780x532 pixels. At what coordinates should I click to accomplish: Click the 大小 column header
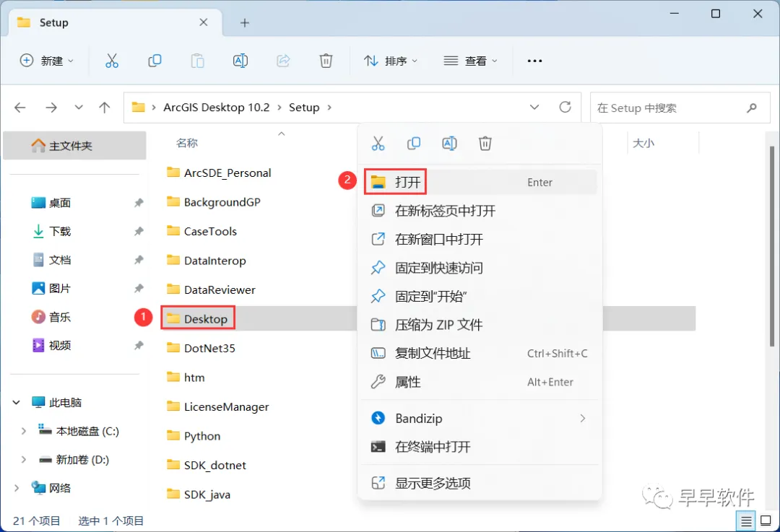[x=643, y=143]
